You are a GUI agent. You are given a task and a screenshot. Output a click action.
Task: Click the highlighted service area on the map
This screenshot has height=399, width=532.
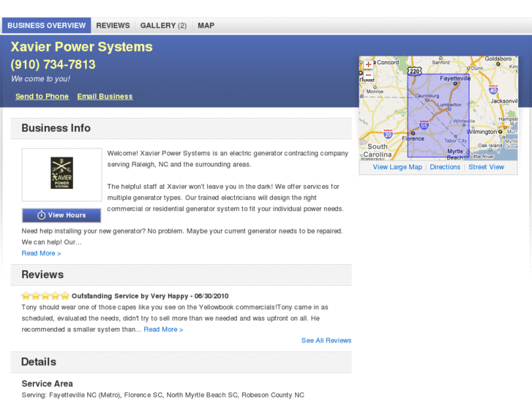point(438,116)
